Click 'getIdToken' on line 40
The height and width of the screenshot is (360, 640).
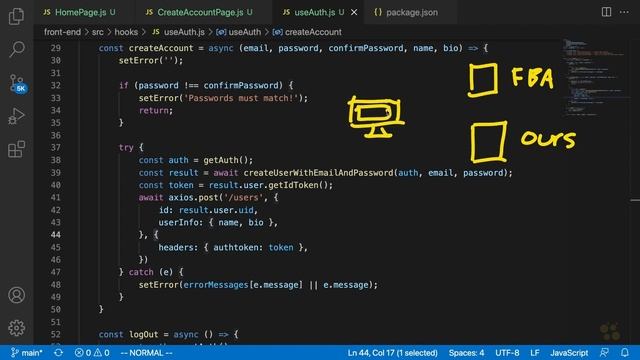293,185
